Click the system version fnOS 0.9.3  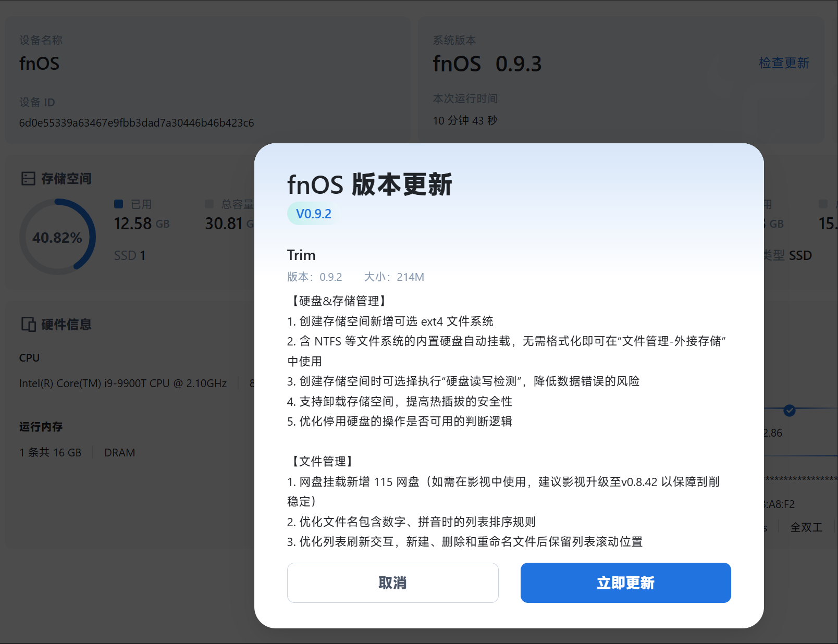pos(487,64)
